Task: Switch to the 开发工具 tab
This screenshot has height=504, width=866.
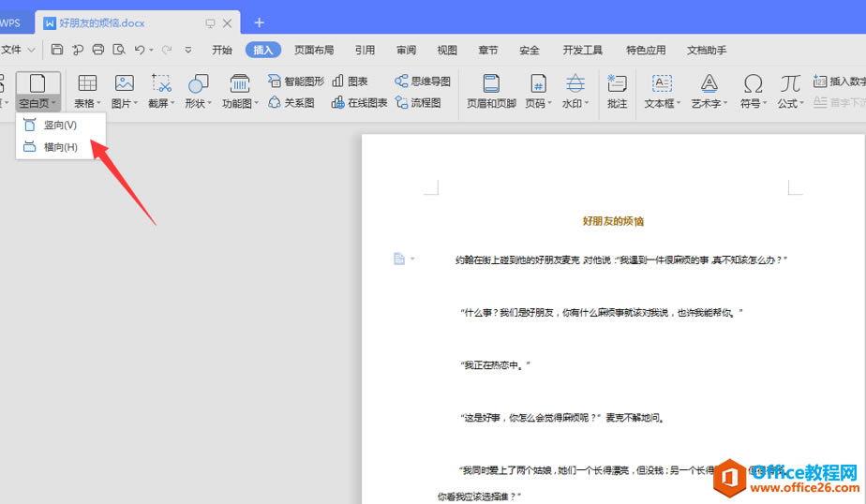Action: [x=583, y=51]
